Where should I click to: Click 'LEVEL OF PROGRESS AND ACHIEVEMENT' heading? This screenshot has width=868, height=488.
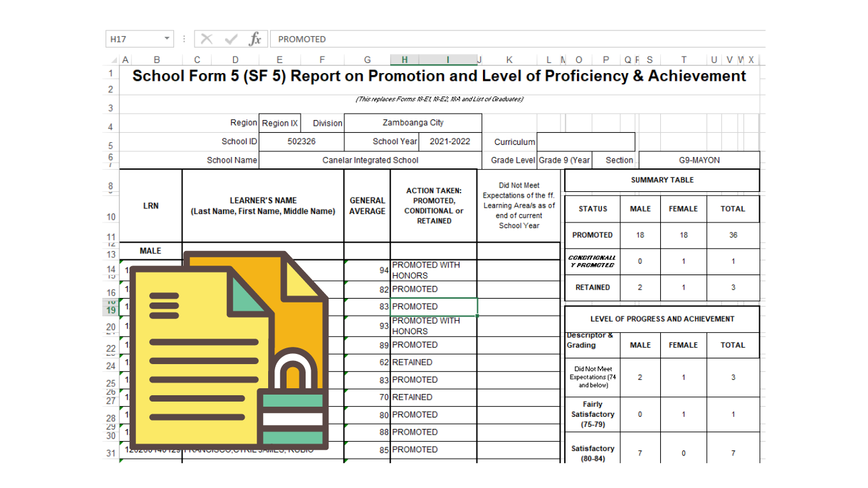662,319
